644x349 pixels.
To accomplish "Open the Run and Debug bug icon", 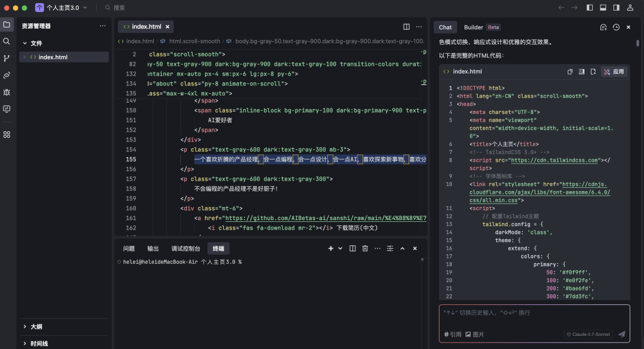I will 7,92.
